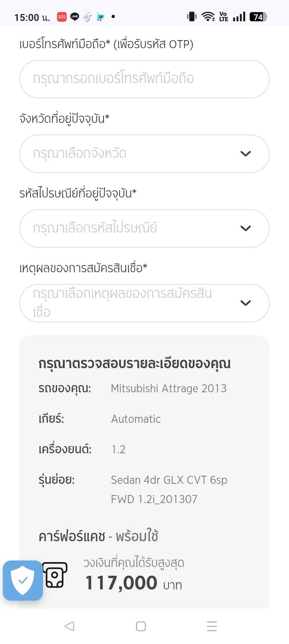This screenshot has height=644, width=289.
Task: Open the รหัสไปรษณีย์ postal code dropdown
Action: click(132, 228)
